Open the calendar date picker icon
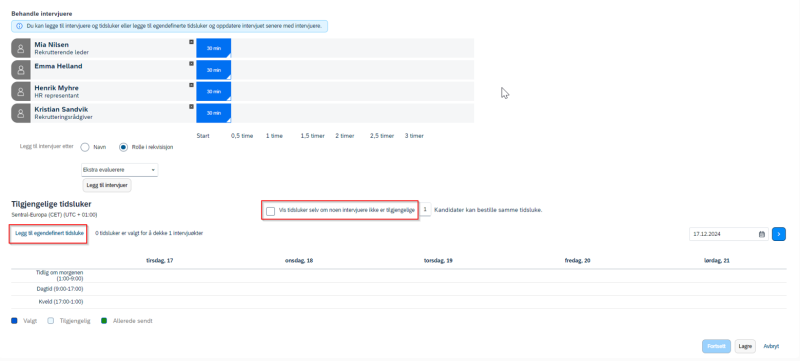 [x=762, y=234]
